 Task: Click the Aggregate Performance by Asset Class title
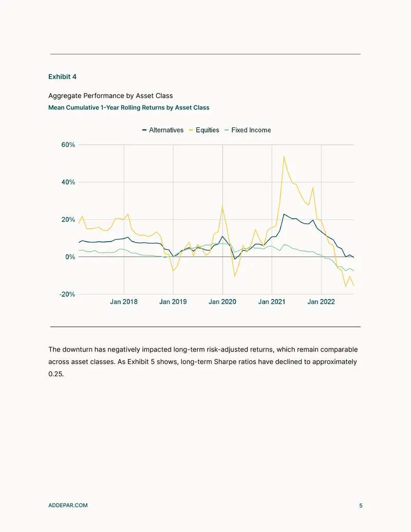[110, 96]
